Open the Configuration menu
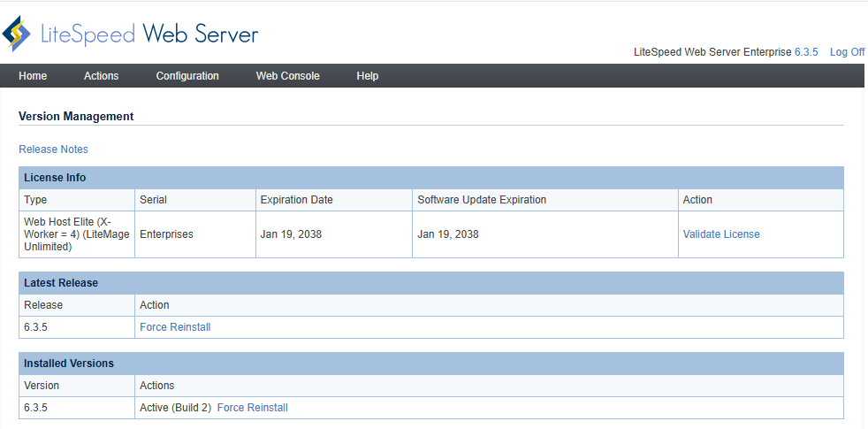Viewport: 868px width, 429px height. click(187, 76)
